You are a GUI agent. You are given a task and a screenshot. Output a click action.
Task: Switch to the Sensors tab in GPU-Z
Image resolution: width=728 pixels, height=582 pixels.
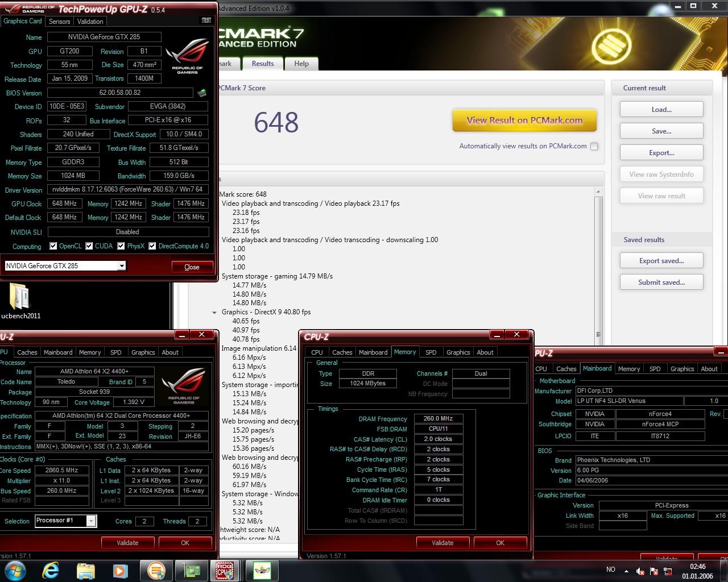pyautogui.click(x=59, y=21)
